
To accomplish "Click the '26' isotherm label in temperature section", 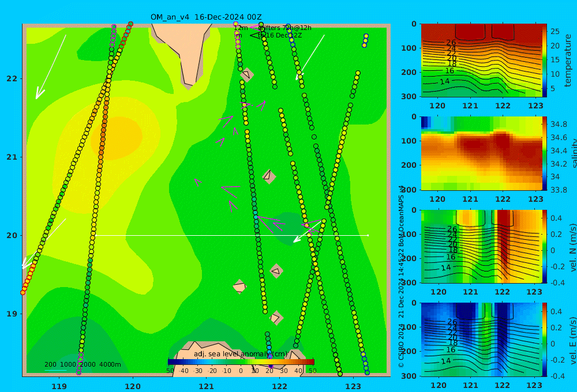I will tap(451, 43).
